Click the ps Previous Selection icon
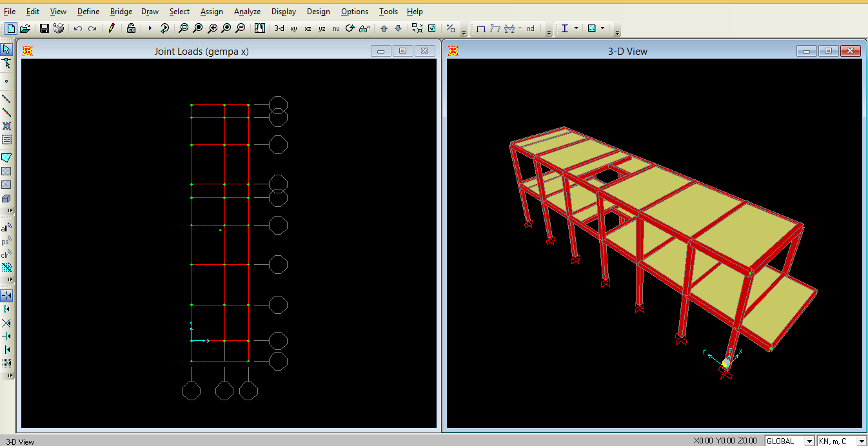868x446 pixels. coord(6,241)
